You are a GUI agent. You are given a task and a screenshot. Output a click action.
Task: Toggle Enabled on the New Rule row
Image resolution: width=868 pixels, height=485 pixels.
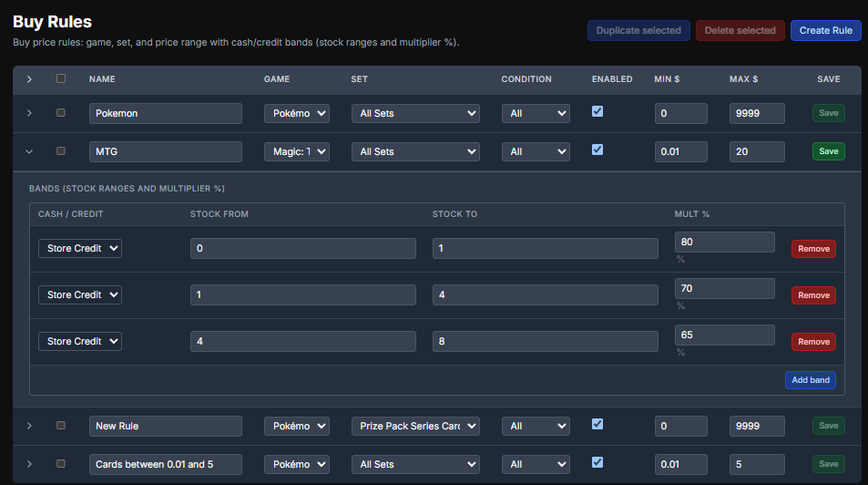coord(597,424)
